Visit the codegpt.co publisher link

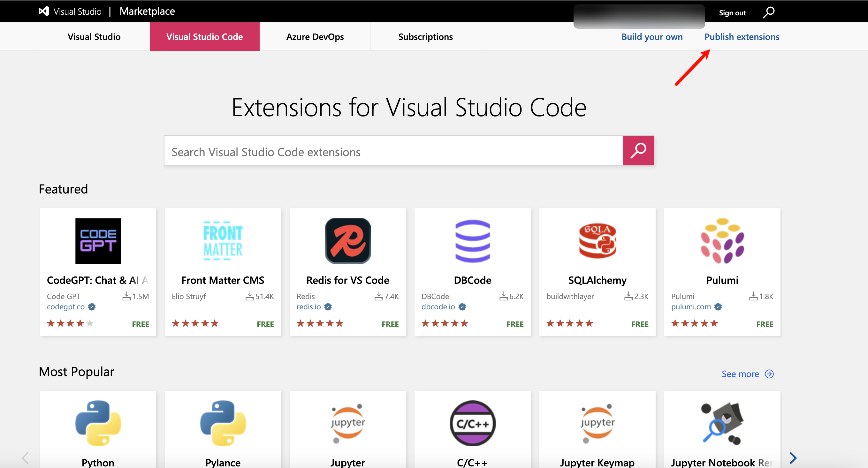66,306
